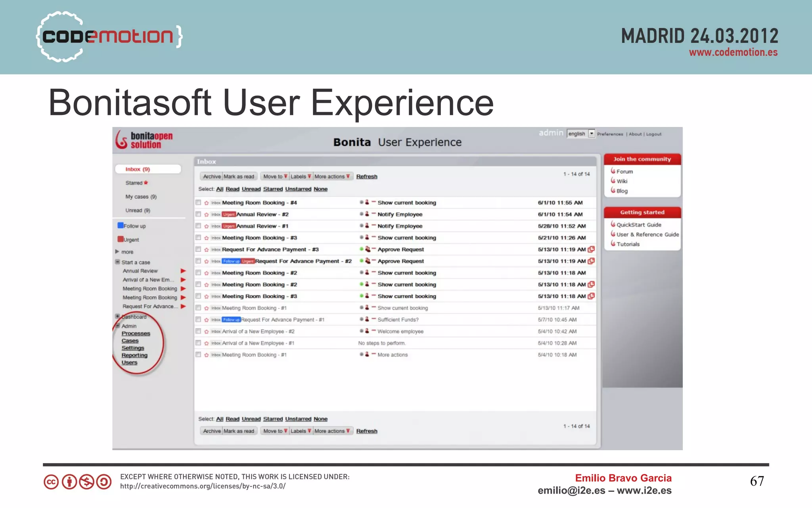Click the Forum flame icon in community panel
This screenshot has height=508, width=812.
[x=613, y=171]
